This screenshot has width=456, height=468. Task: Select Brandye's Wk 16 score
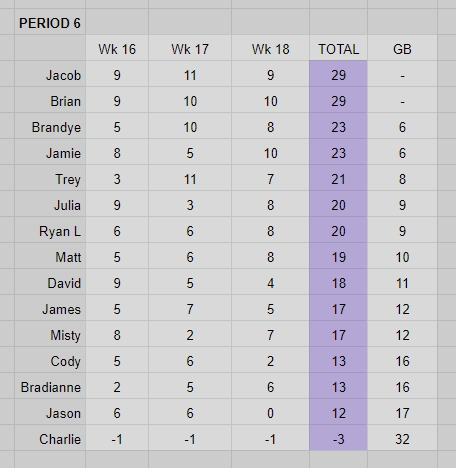117,126
